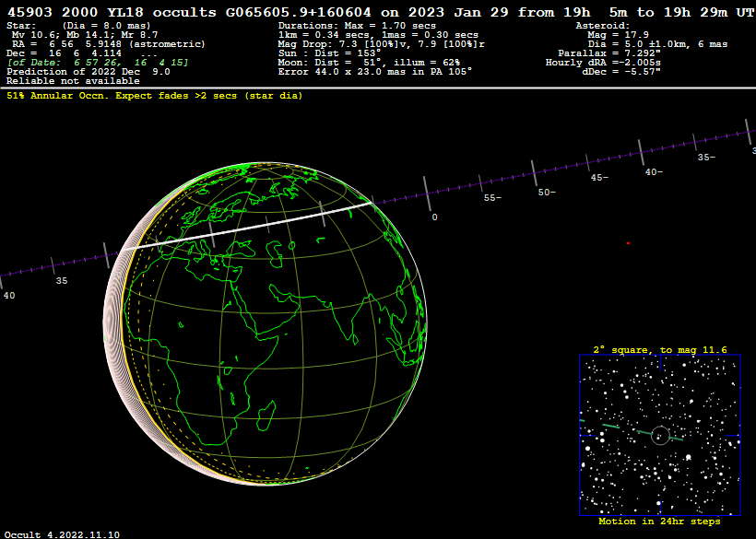The width and height of the screenshot is (756, 539).
Task: Click the yellow '51% Annular Occn. Expect fades' notice
Action: pos(155,96)
